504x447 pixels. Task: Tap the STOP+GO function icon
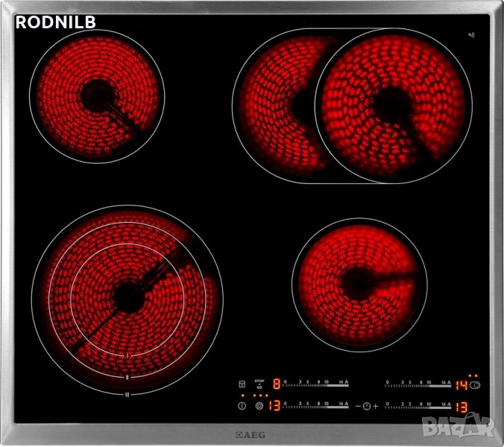259,384
